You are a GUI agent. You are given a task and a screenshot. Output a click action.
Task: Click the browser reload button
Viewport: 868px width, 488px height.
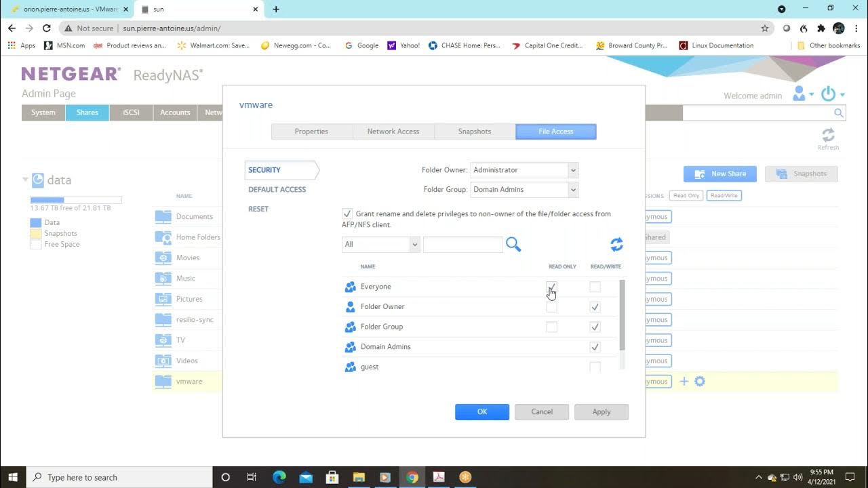coord(47,28)
